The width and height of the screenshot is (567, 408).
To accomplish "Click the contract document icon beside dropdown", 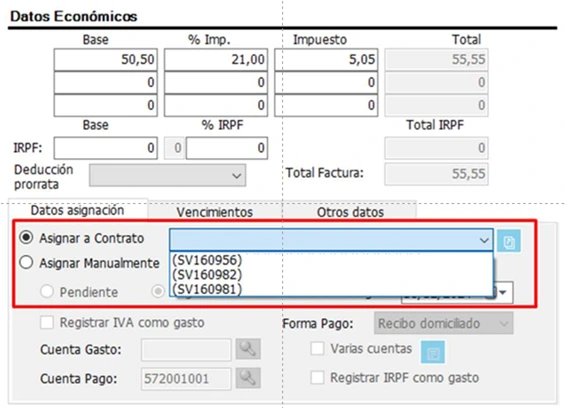I will [509, 241].
